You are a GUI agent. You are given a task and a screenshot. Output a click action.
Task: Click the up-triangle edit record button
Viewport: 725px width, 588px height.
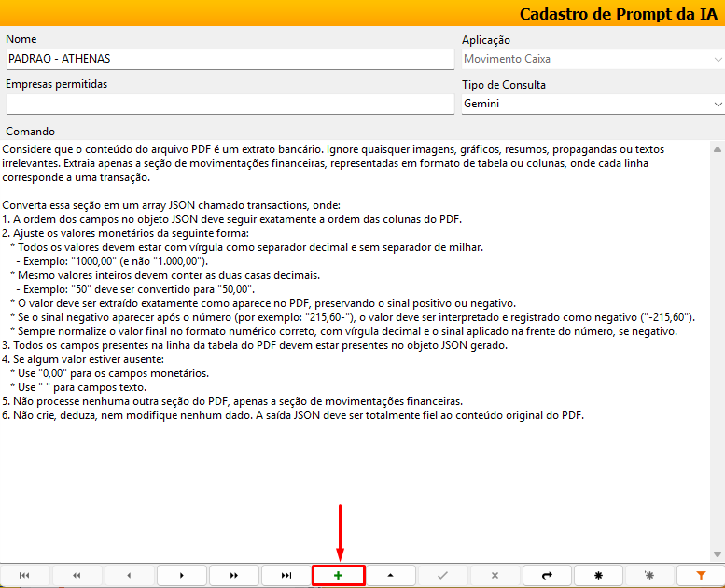390,576
